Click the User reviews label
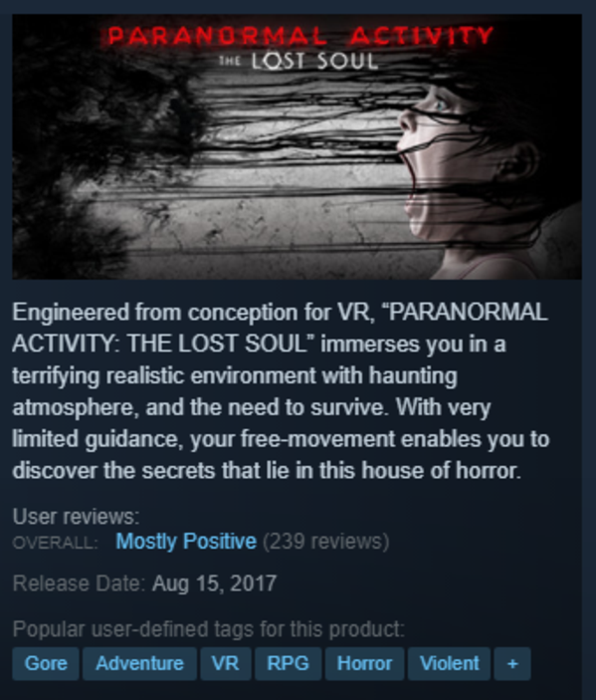596x700 pixels. click(x=76, y=517)
